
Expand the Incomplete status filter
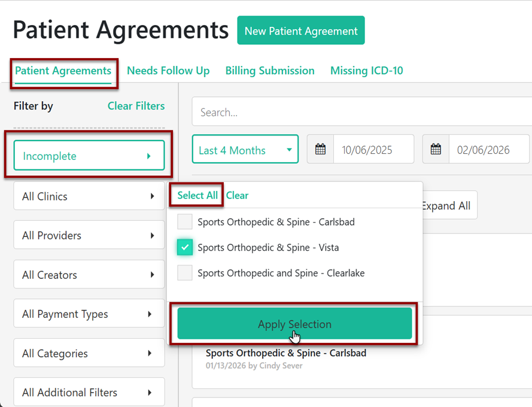(x=89, y=156)
